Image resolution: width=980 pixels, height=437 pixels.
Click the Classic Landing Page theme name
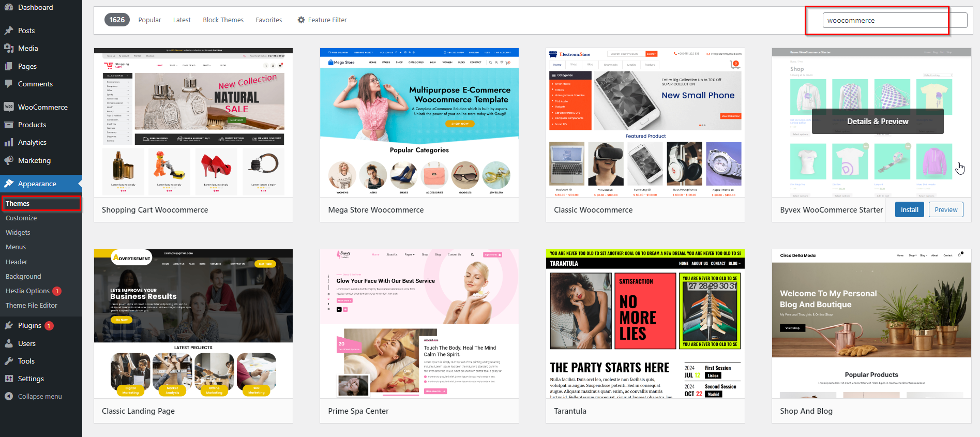coord(138,411)
